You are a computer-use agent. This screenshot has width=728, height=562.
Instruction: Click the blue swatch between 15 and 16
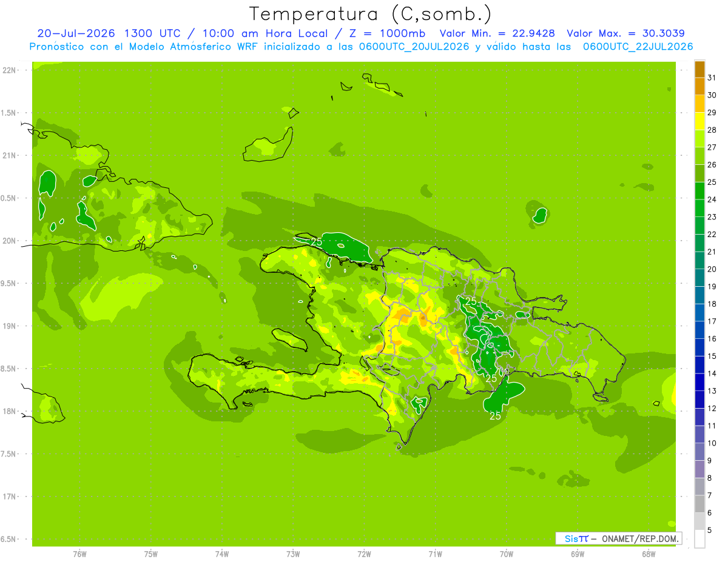699,347
